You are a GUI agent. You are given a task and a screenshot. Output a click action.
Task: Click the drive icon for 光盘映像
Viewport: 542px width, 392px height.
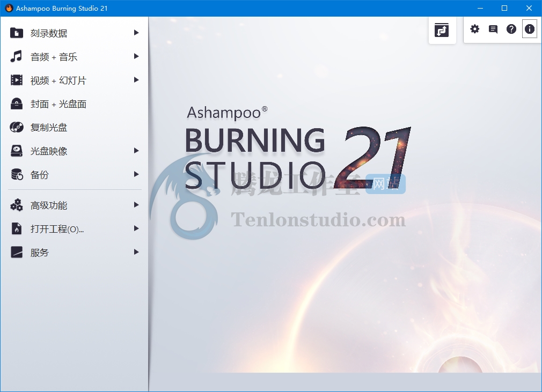[x=16, y=151]
